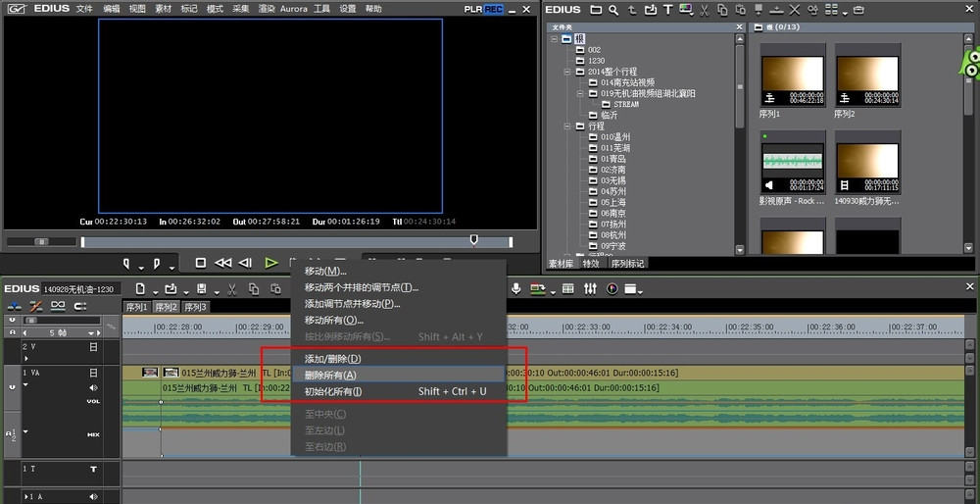Viewport: 980px width, 504px height.
Task: Open the vectorscope color icon
Action: pos(612,288)
